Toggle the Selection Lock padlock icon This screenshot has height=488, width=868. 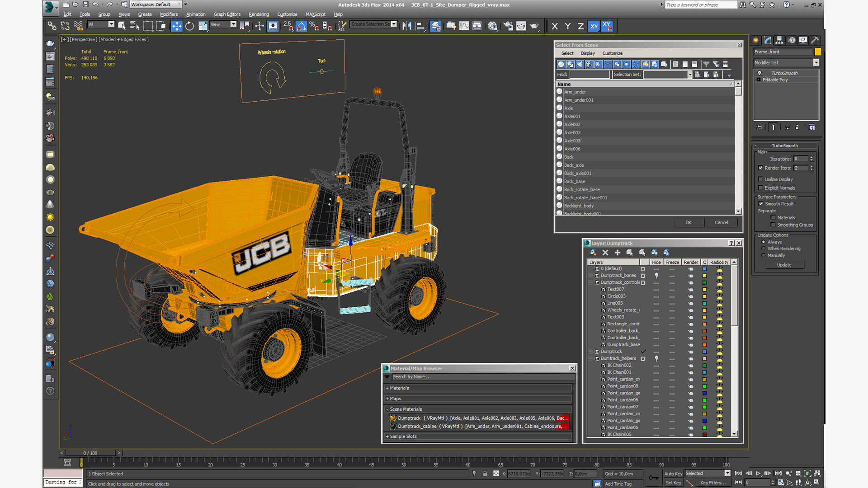pos(485,474)
